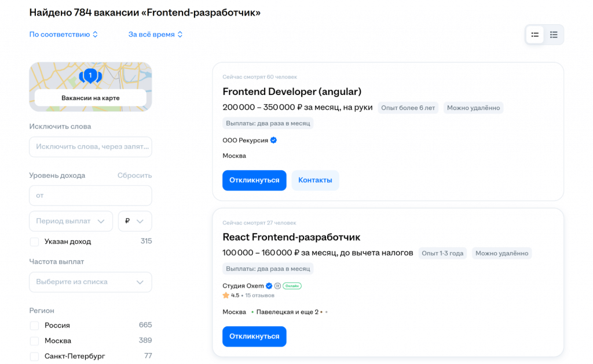Open the Частота выплат Выберите из списка dropdown

coord(90,282)
